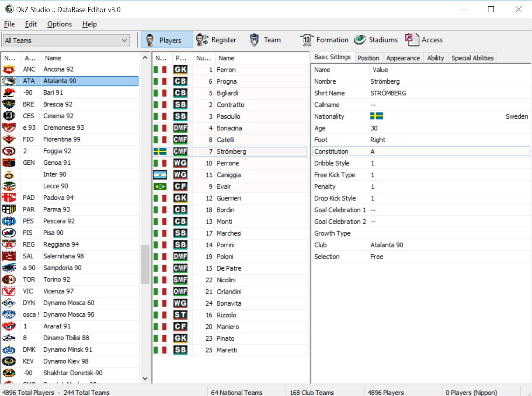Click the SMF position badge for Nicolini
The height and width of the screenshot is (396, 532).
pyautogui.click(x=181, y=280)
